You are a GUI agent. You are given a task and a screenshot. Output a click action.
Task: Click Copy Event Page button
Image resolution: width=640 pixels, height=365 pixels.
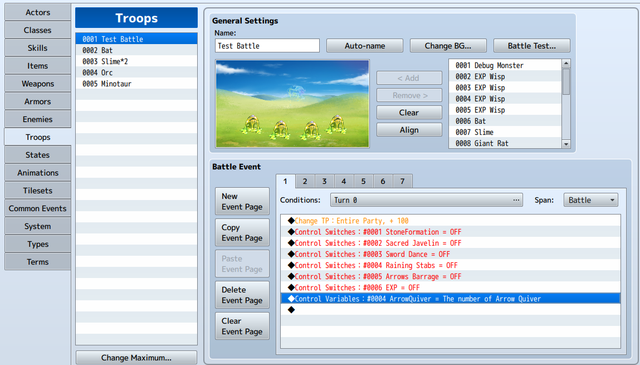(242, 233)
